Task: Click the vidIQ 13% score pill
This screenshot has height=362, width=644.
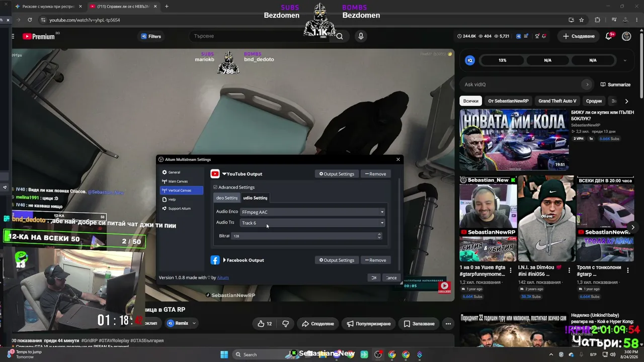Action: (x=503, y=60)
